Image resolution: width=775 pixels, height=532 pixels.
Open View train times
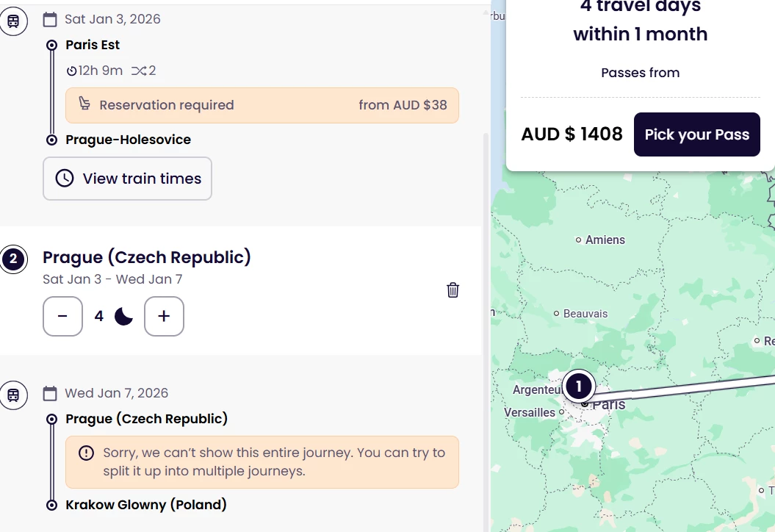point(127,179)
